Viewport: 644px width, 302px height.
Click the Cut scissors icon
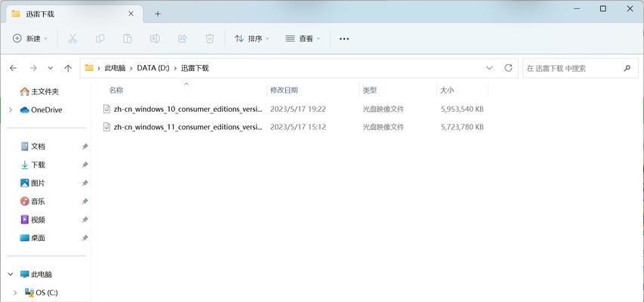72,39
